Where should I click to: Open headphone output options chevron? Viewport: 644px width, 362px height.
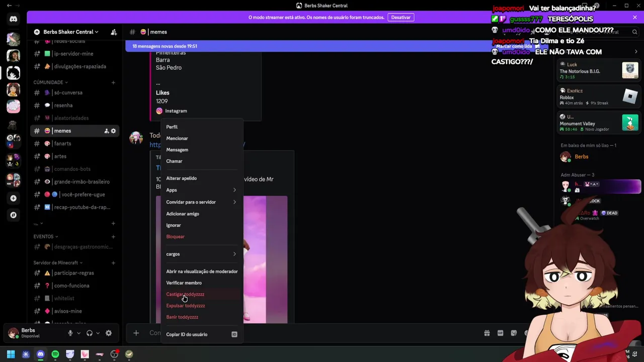point(98,333)
